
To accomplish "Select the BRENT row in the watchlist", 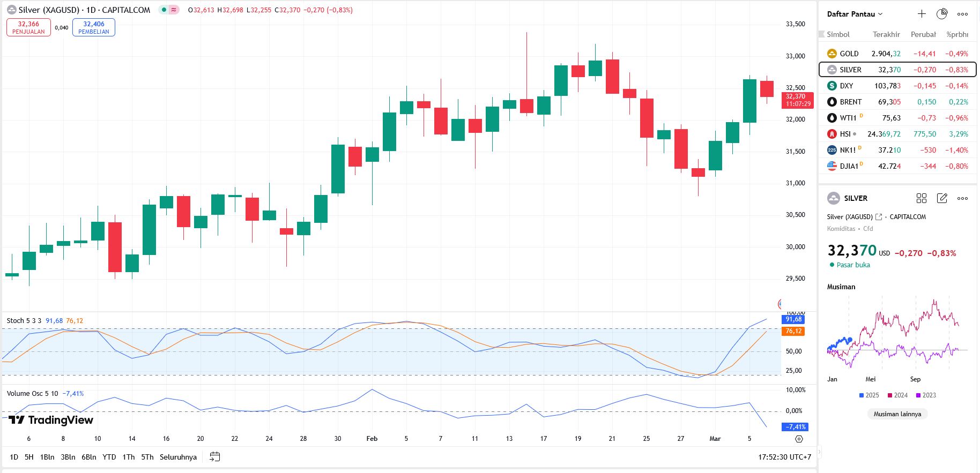I will 897,102.
